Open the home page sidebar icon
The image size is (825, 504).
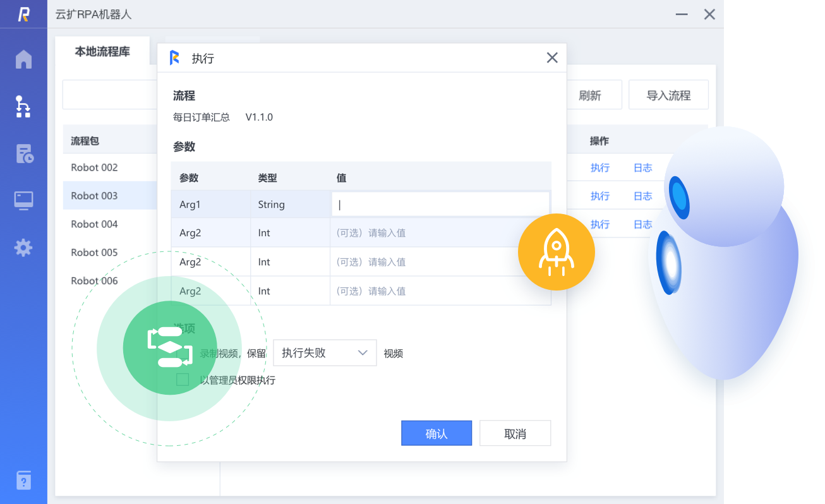[23, 59]
